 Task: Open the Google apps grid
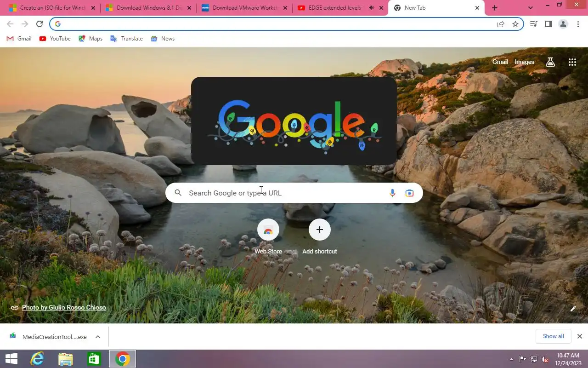click(572, 62)
